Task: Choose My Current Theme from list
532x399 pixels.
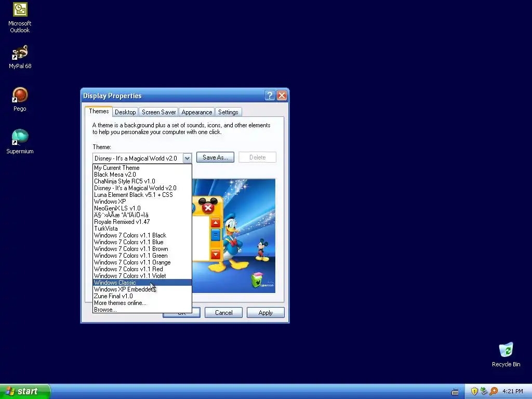Action: [x=142, y=168]
